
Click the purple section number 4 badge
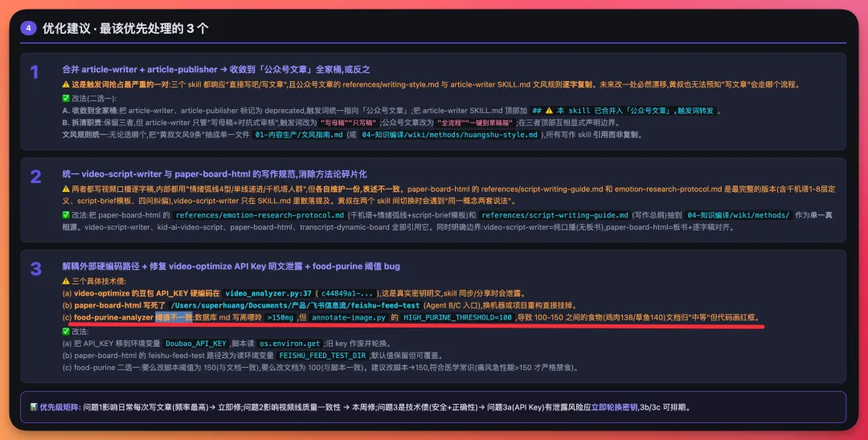(28, 27)
